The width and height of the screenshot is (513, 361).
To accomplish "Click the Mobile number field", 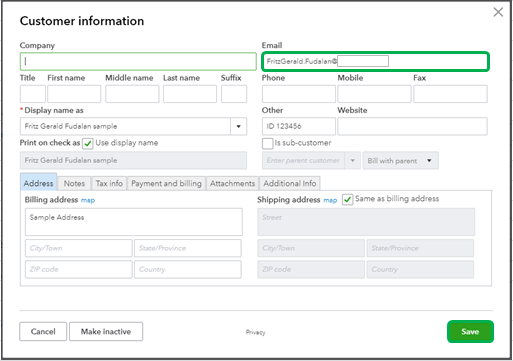I will pyautogui.click(x=374, y=94).
